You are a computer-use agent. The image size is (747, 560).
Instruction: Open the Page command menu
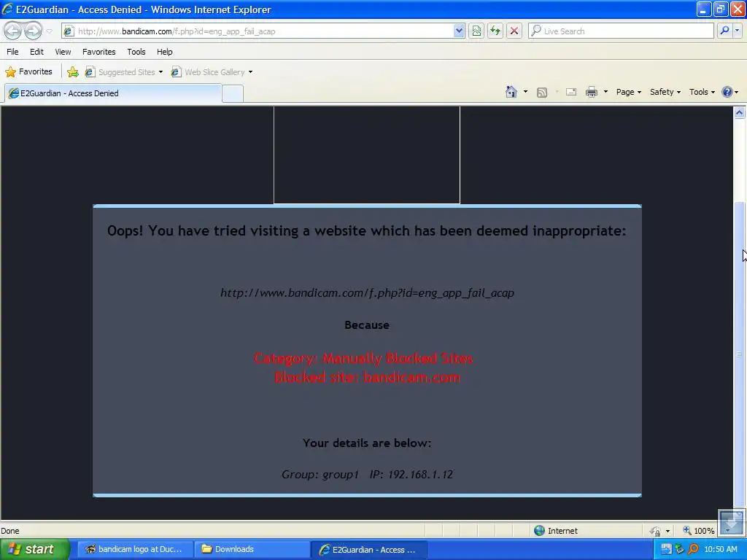628,92
